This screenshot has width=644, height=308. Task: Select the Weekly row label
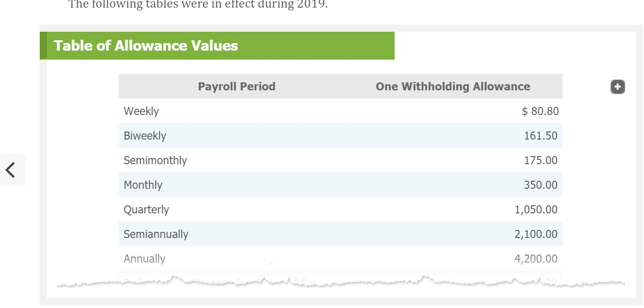coord(141,111)
